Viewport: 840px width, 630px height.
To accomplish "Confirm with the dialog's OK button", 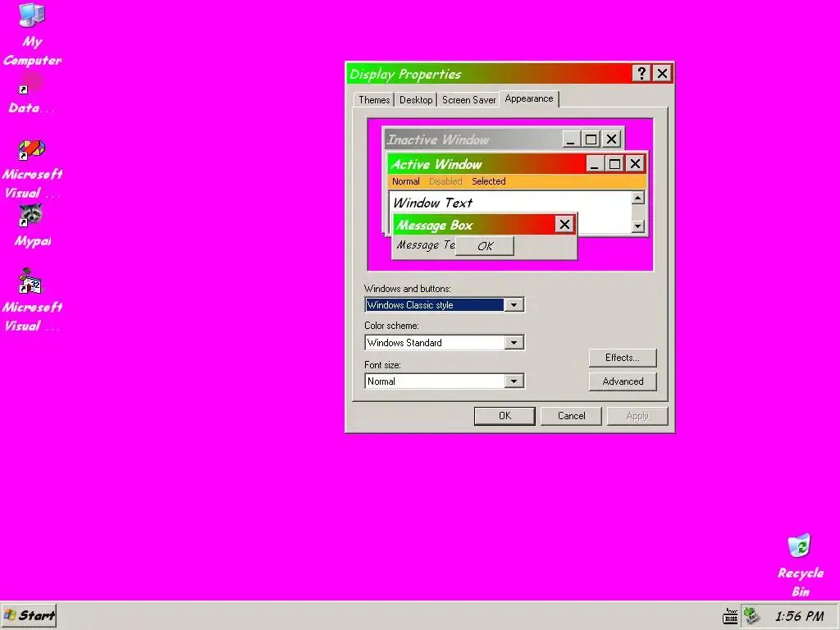I will [504, 416].
